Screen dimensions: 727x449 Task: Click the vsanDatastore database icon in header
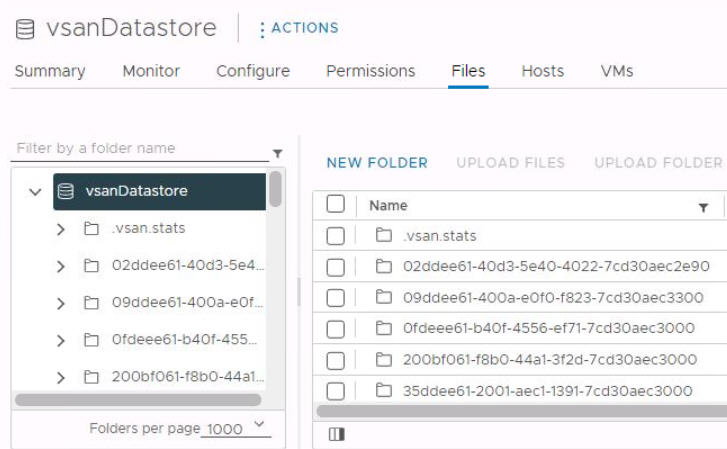(x=25, y=29)
